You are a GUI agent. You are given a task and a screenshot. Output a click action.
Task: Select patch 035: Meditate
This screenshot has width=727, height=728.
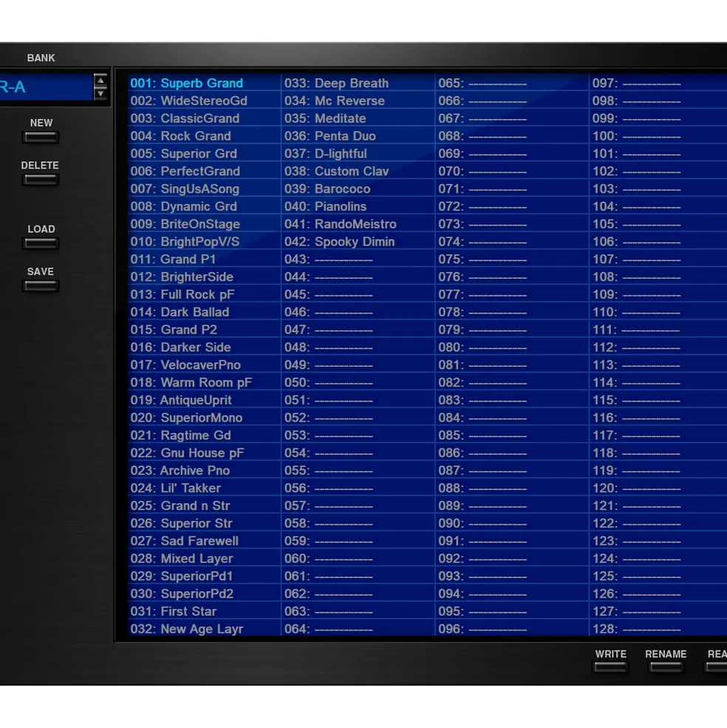click(x=358, y=118)
